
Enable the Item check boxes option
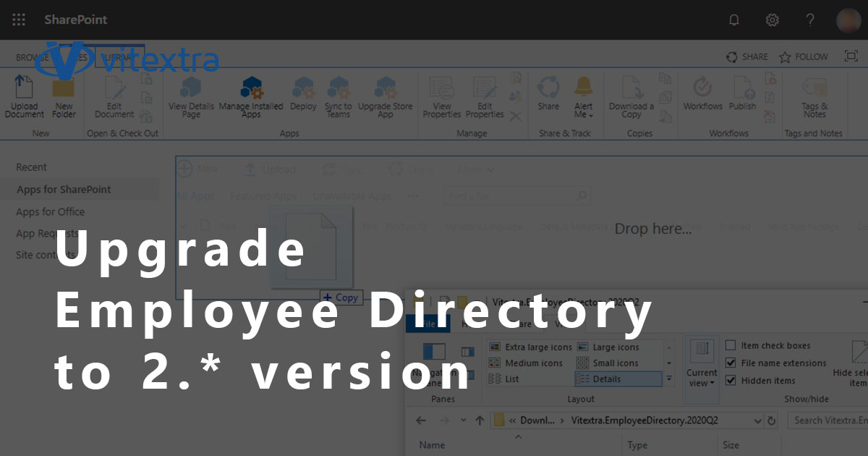pyautogui.click(x=731, y=345)
